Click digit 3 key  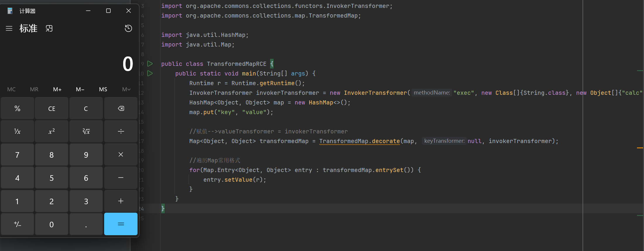point(86,201)
